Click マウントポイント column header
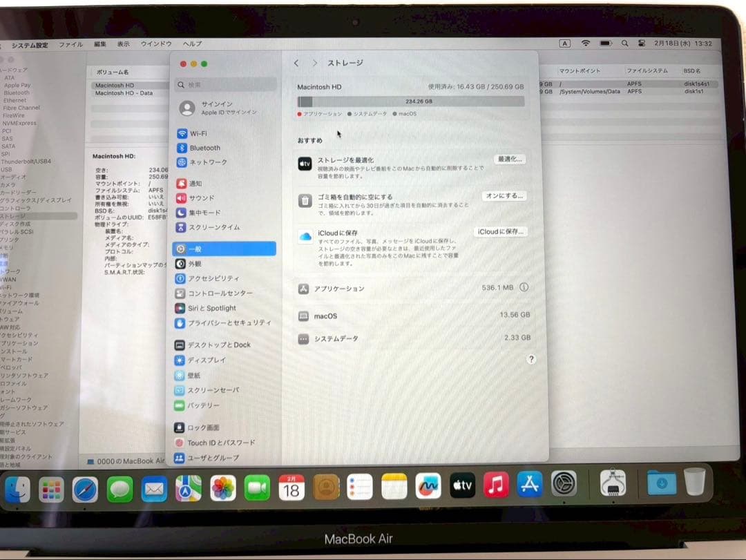Screen dimensions: 746x560 (x=580, y=71)
